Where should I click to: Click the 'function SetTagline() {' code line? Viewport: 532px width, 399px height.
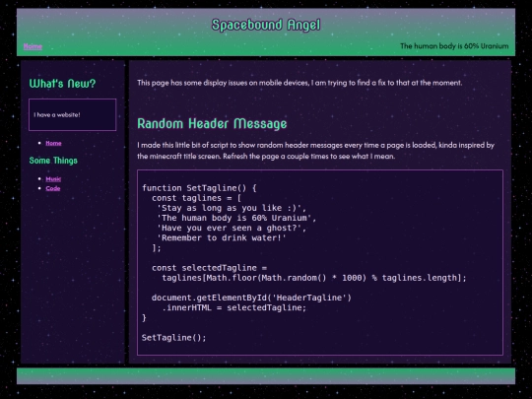(x=199, y=188)
